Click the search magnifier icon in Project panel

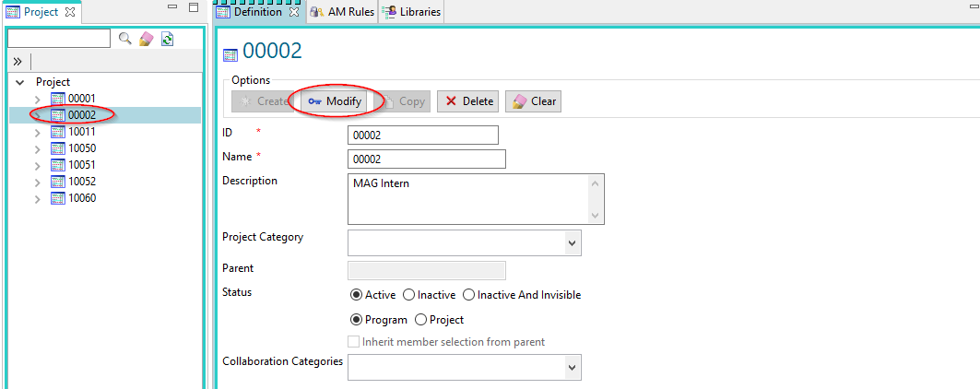(125, 39)
